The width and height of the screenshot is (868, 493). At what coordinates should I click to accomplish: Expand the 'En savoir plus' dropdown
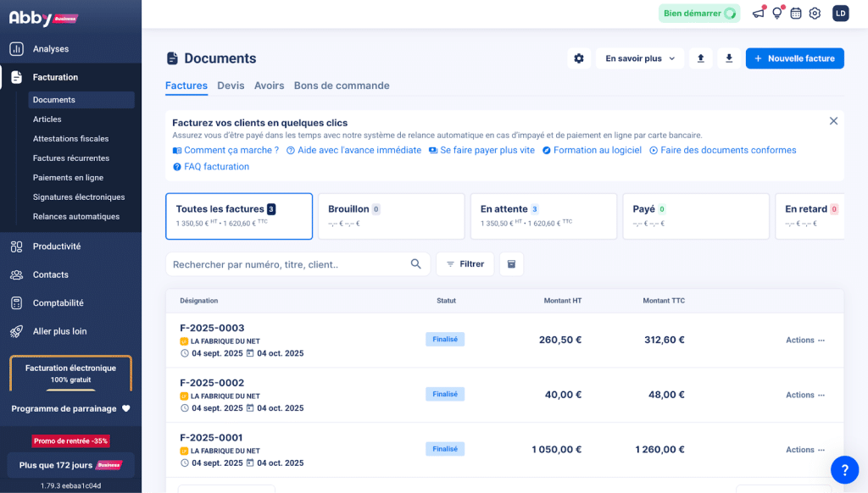click(x=640, y=58)
